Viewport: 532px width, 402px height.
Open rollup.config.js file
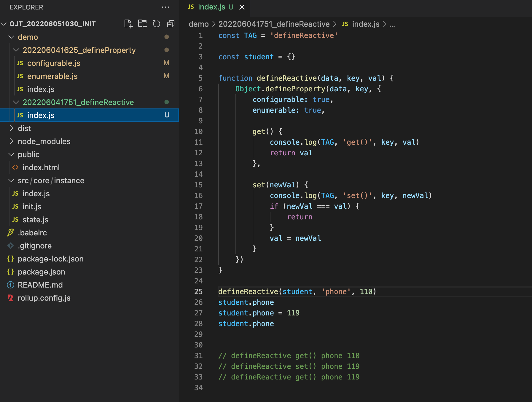coord(90,298)
